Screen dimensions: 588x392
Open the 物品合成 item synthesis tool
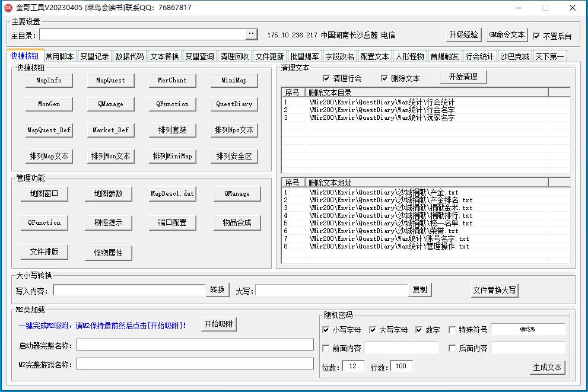pyautogui.click(x=236, y=223)
